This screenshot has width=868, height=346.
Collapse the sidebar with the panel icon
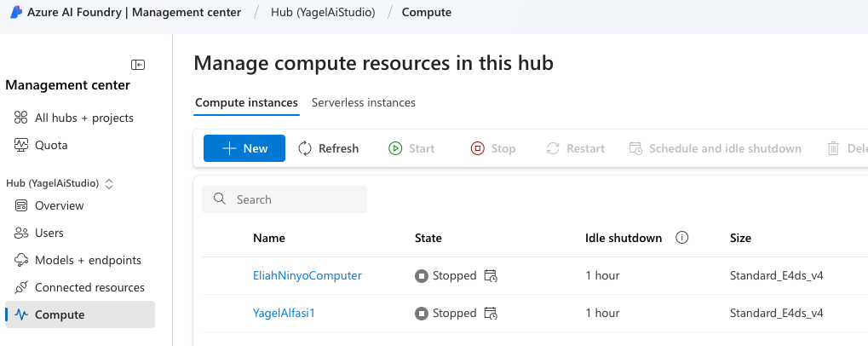pos(138,65)
